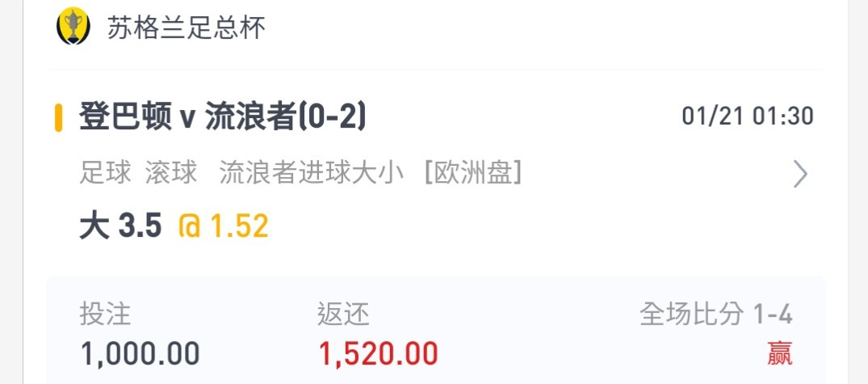This screenshot has width=868, height=384.
Task: Click the 滚球 in-play label
Action: click(x=171, y=174)
